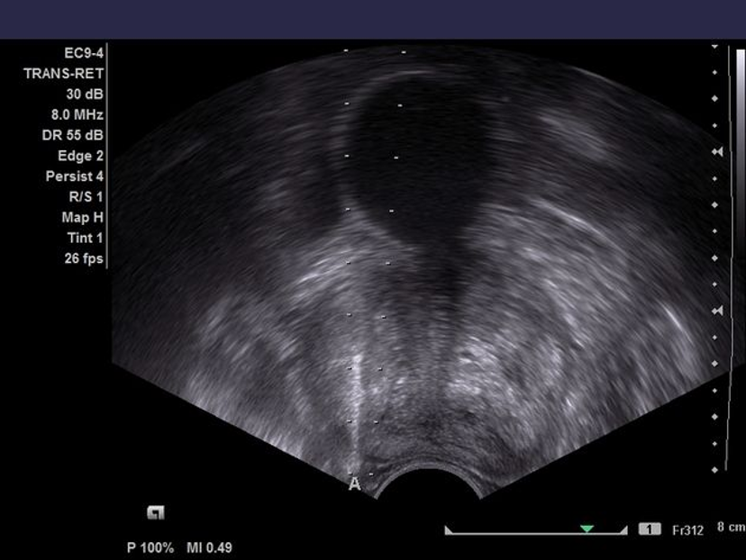Click the biopsy guide letter A marker
Image resolution: width=746 pixels, height=560 pixels.
click(x=355, y=484)
